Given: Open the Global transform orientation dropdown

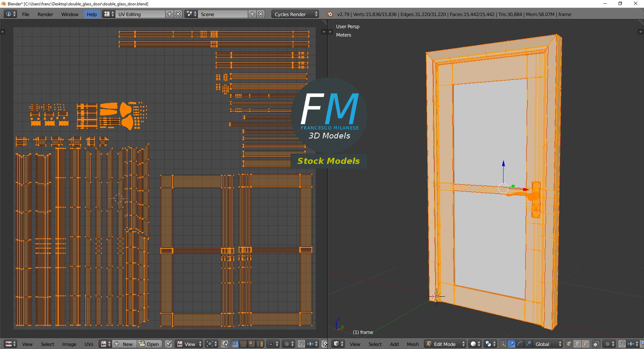Looking at the screenshot, I should (548, 344).
